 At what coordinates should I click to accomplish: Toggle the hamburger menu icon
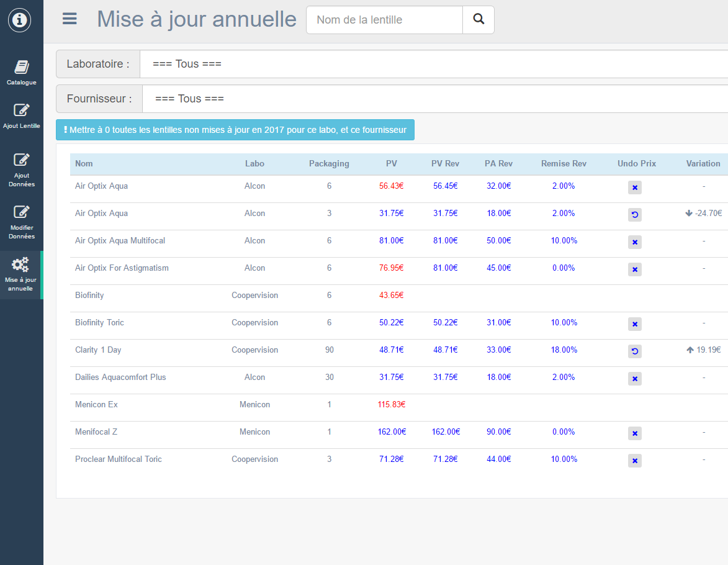[70, 19]
